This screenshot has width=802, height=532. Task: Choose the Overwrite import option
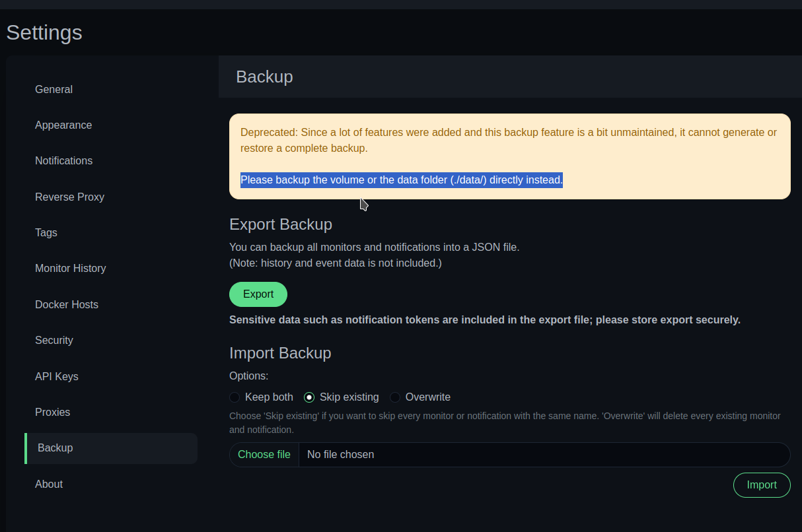coord(394,397)
